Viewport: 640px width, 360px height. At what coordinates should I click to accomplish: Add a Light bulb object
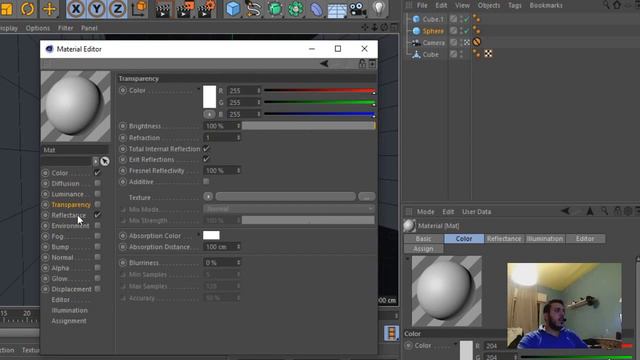click(379, 9)
